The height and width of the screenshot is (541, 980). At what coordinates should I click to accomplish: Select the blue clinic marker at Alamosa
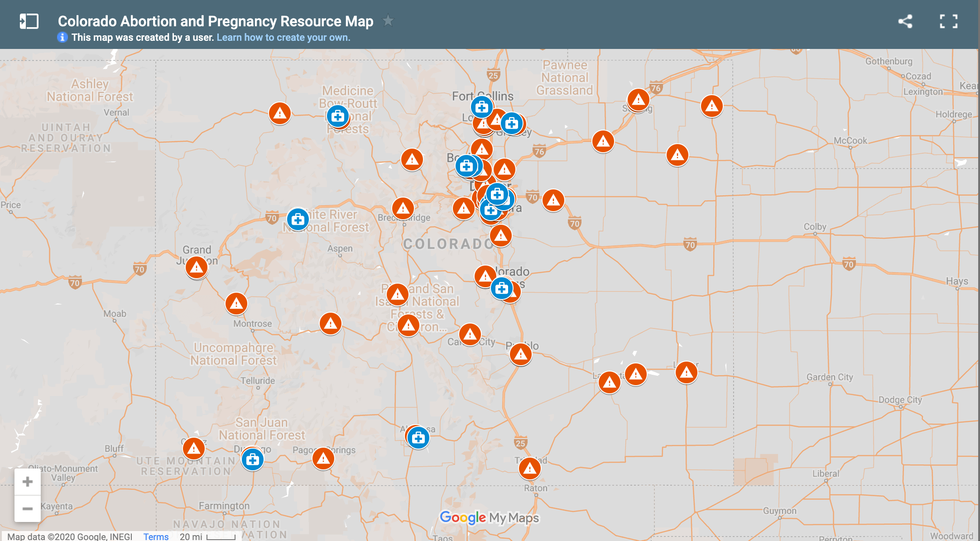pyautogui.click(x=418, y=438)
